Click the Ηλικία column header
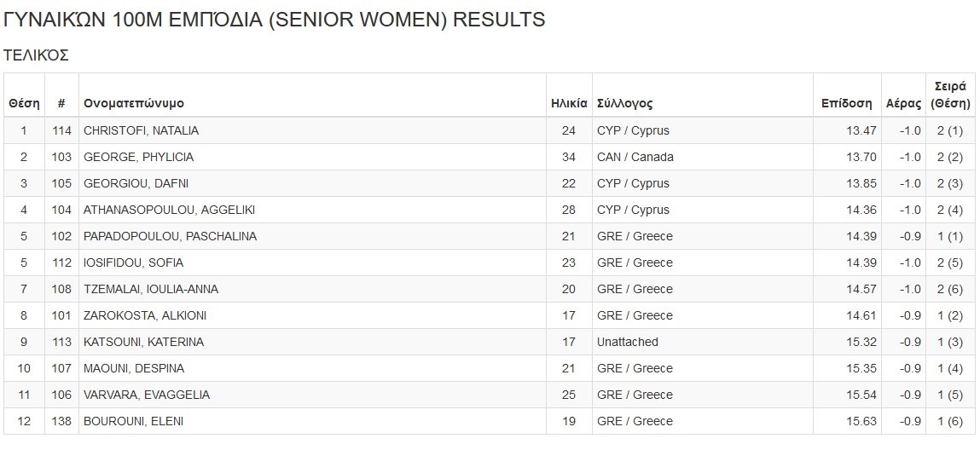The width and height of the screenshot is (980, 450). [x=569, y=103]
